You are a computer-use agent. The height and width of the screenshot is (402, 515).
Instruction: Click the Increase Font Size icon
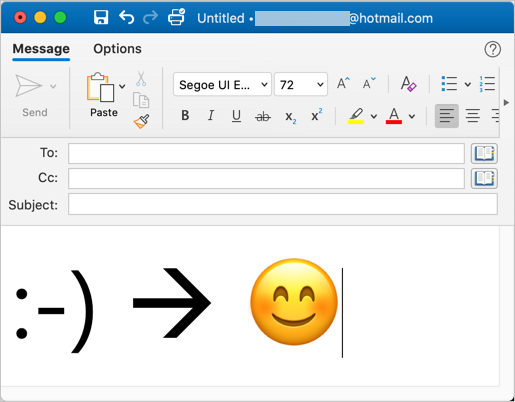(343, 83)
